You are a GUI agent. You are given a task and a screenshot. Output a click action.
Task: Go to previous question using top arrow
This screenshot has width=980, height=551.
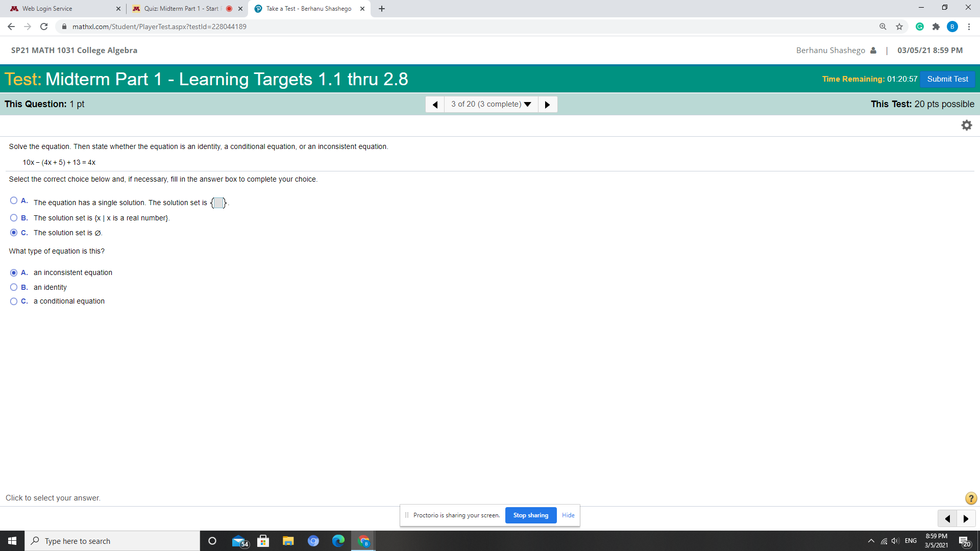pyautogui.click(x=435, y=104)
